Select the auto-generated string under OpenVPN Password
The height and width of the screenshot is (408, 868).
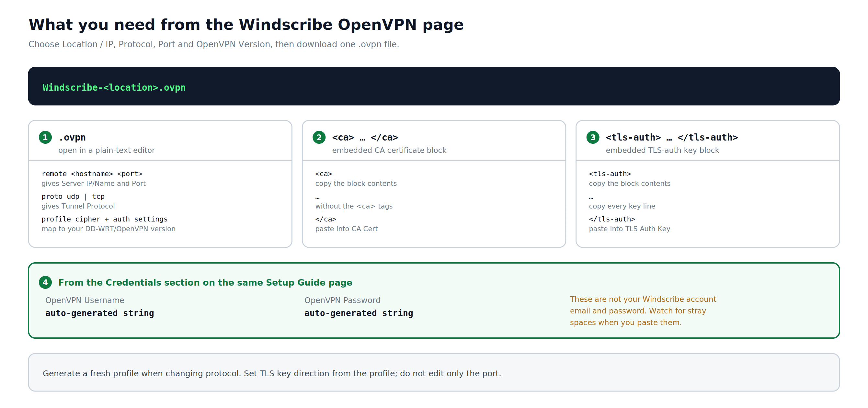pos(359,313)
